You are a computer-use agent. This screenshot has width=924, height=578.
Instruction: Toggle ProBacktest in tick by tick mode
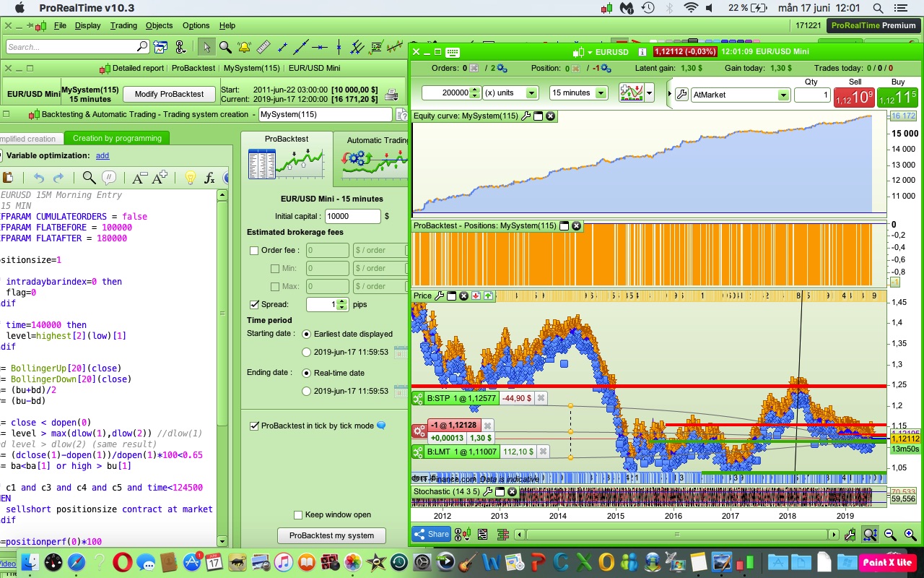pyautogui.click(x=254, y=426)
